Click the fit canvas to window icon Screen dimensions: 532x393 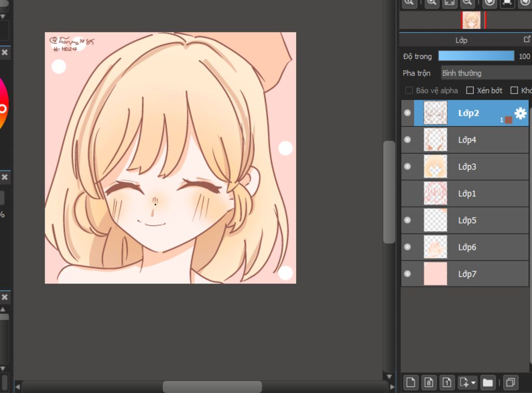[x=449, y=3]
